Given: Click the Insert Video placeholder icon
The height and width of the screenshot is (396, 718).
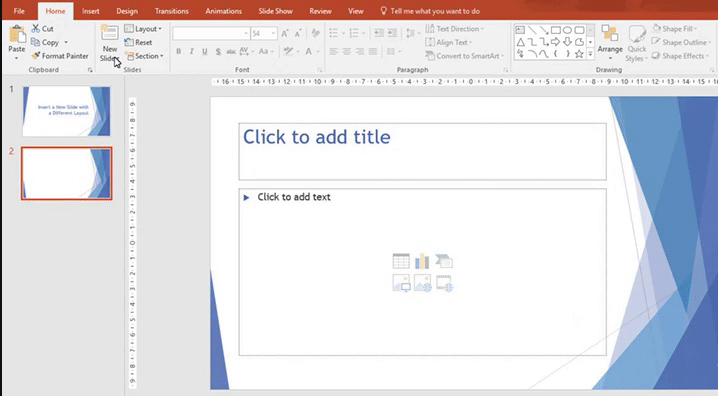Looking at the screenshot, I should pos(444,283).
